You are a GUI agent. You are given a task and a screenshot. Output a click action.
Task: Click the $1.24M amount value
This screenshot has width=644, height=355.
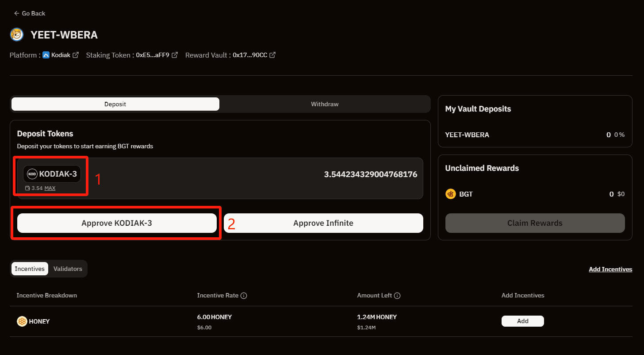(366, 328)
